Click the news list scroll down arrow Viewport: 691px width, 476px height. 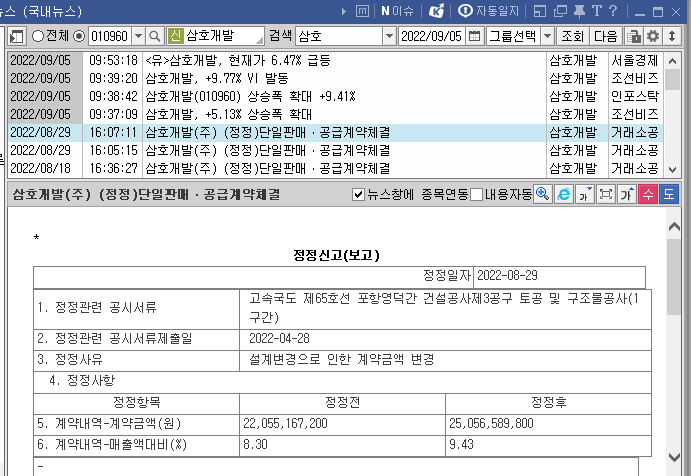(x=672, y=169)
